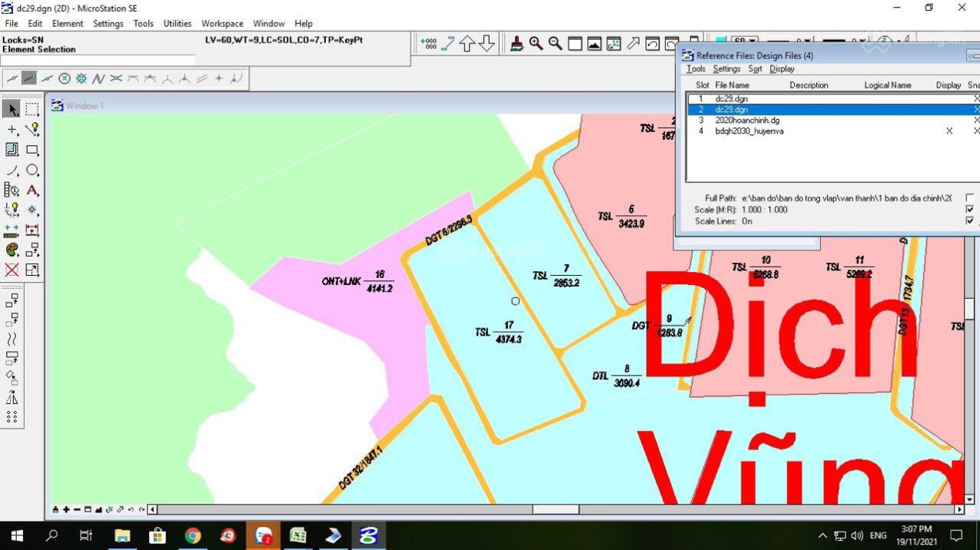Pick the red X Delete Element tool

coord(12,270)
